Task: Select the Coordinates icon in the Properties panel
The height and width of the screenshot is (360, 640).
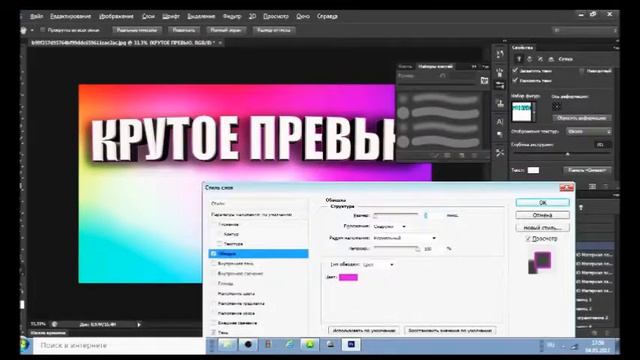Action: tap(551, 59)
